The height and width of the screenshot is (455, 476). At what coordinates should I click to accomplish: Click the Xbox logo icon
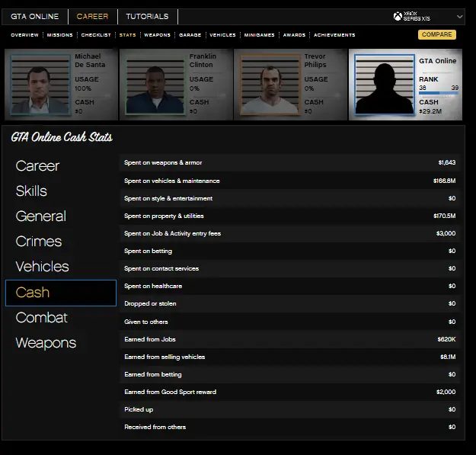coord(398,17)
